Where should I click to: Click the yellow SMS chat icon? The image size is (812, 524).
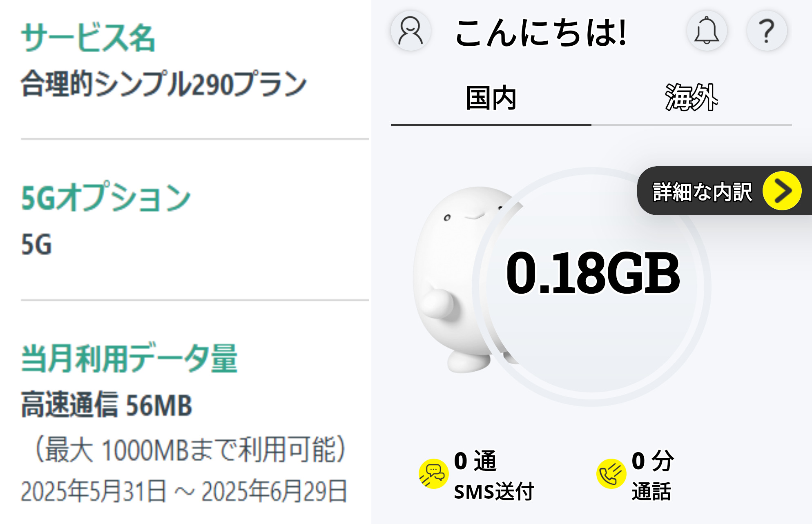click(x=433, y=474)
